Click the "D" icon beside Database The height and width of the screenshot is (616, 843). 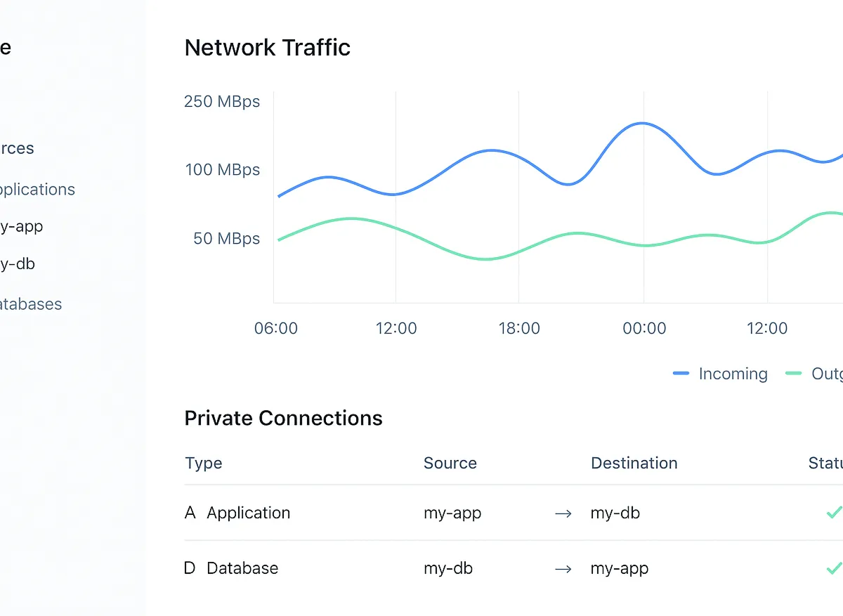[x=190, y=568]
